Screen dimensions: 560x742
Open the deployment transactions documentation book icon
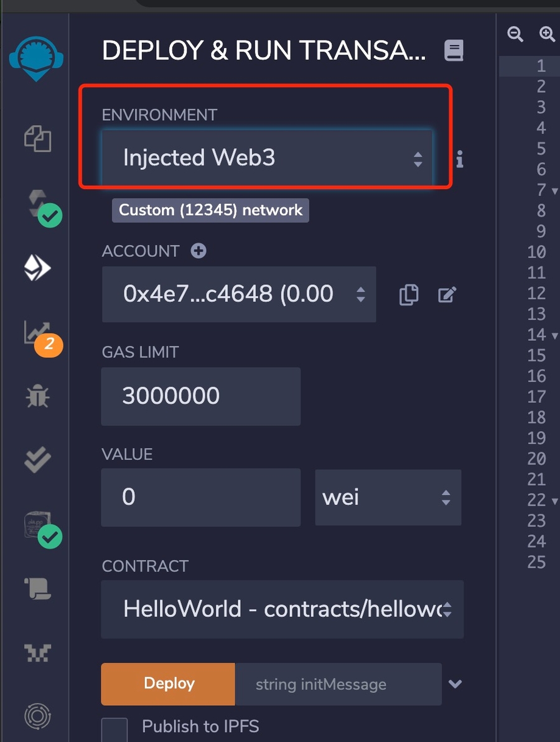click(454, 49)
